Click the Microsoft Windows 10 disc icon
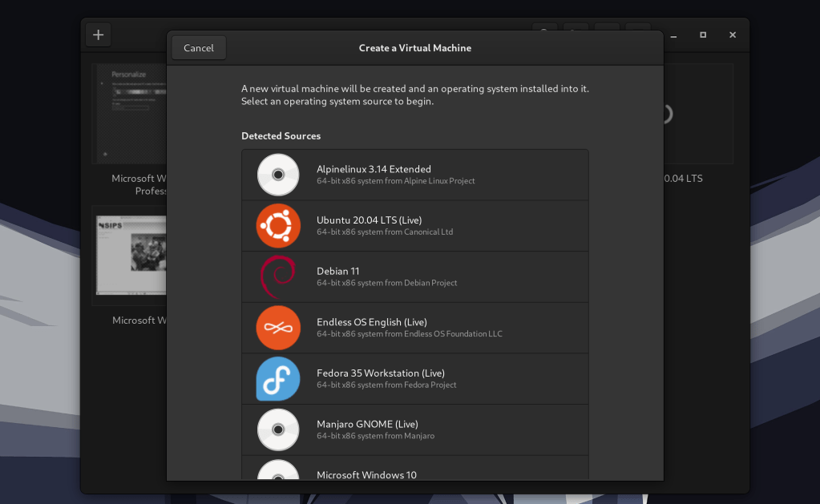820x504 pixels. (x=278, y=471)
